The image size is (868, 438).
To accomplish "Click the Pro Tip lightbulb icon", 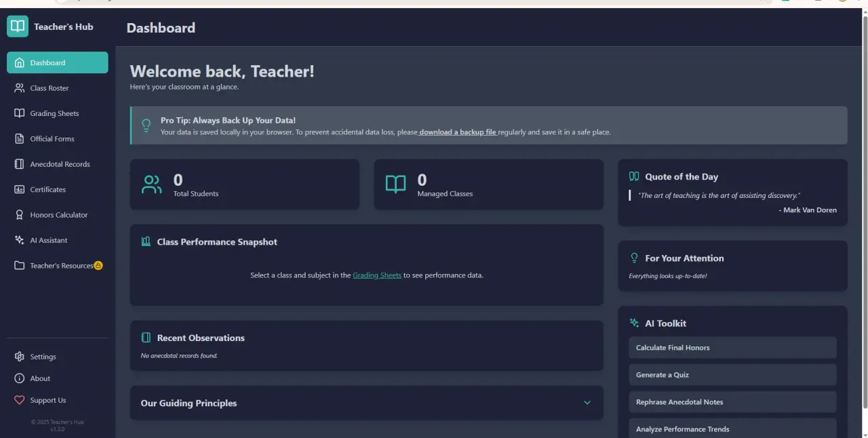I will click(146, 125).
